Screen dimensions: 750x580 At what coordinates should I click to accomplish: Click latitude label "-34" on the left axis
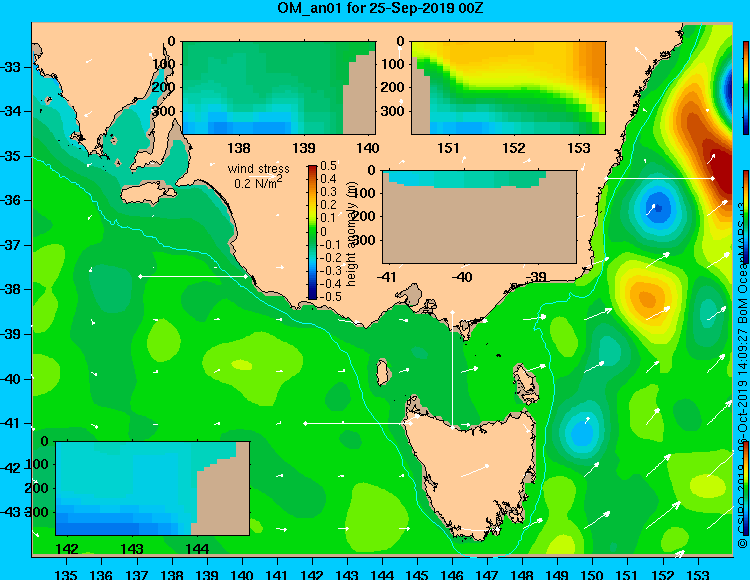[11, 111]
